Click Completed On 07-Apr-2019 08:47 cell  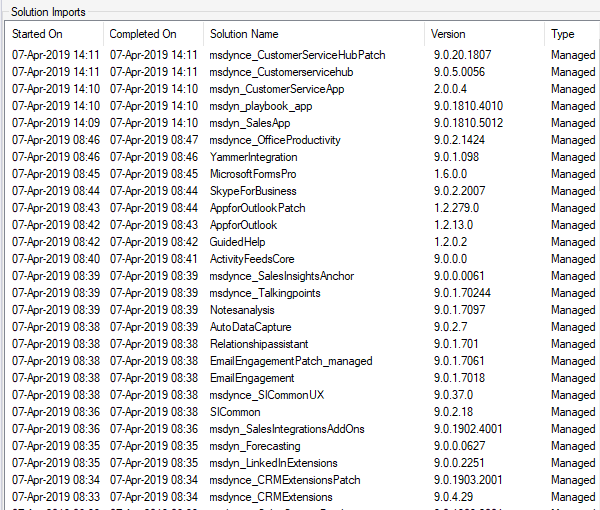coord(154,140)
